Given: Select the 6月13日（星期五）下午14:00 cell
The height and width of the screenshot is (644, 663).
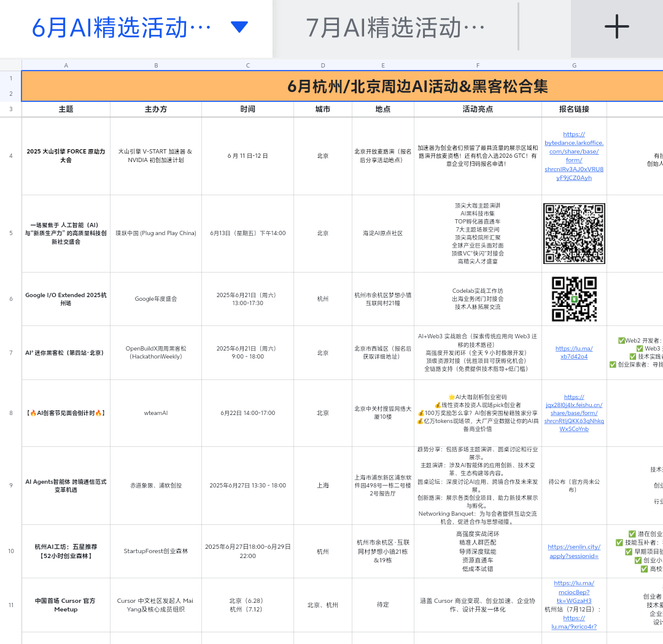Looking at the screenshot, I should tap(248, 233).
